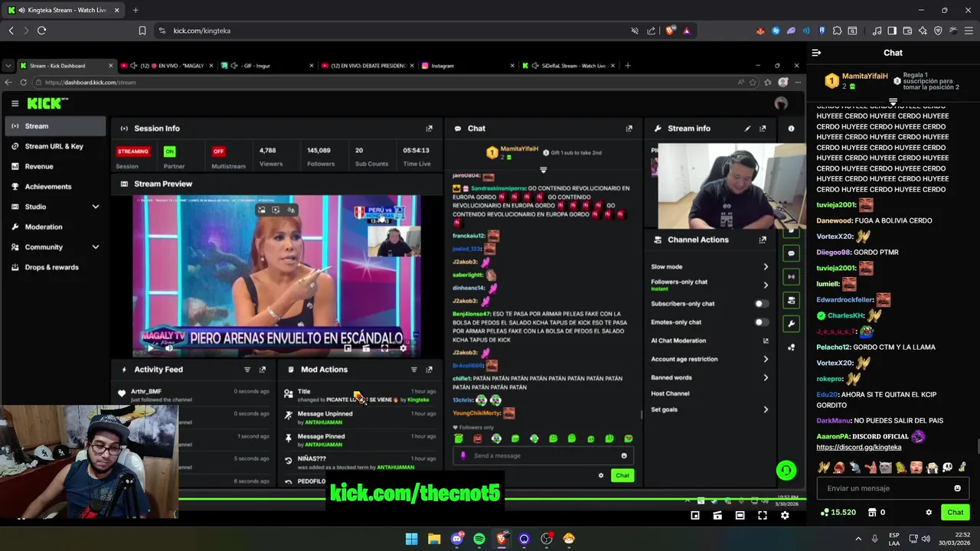980x551 pixels.
Task: Open filter options in Activity Feed
Action: click(x=247, y=370)
